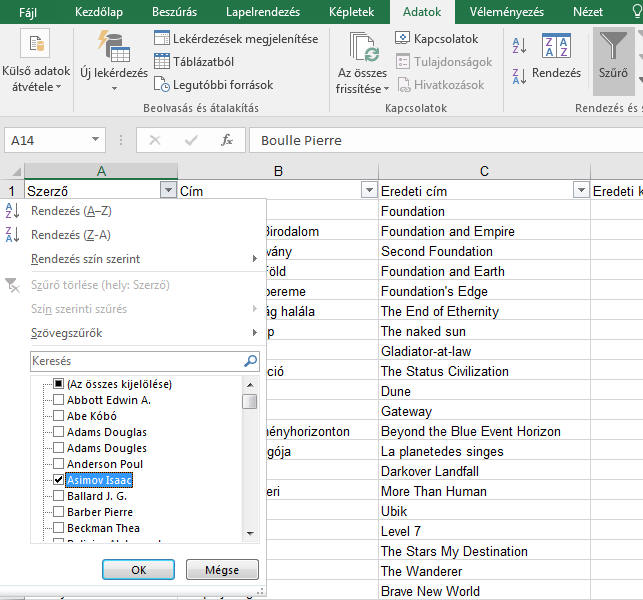The height and width of the screenshot is (600, 643).
Task: Toggle the Az összes kijelölése checkbox
Action: coord(59,384)
